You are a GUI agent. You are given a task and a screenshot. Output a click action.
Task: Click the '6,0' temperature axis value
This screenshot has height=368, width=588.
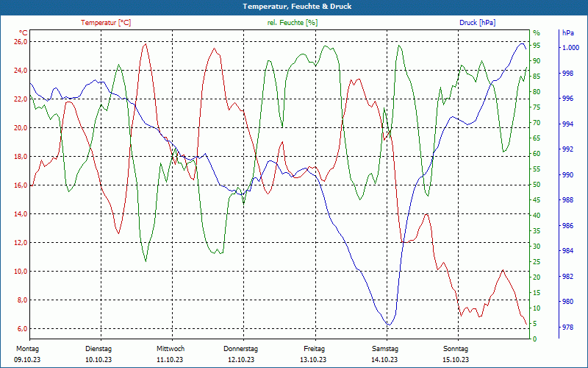pos(22,329)
